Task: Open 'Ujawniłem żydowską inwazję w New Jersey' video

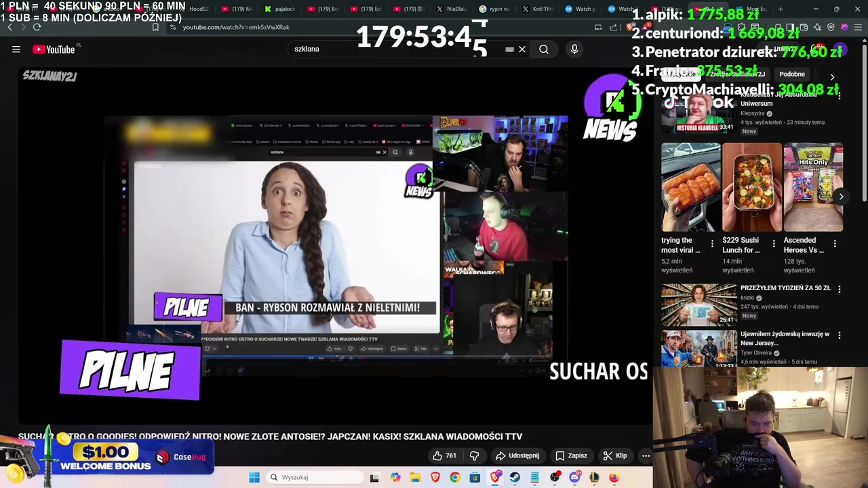Action: [x=785, y=338]
